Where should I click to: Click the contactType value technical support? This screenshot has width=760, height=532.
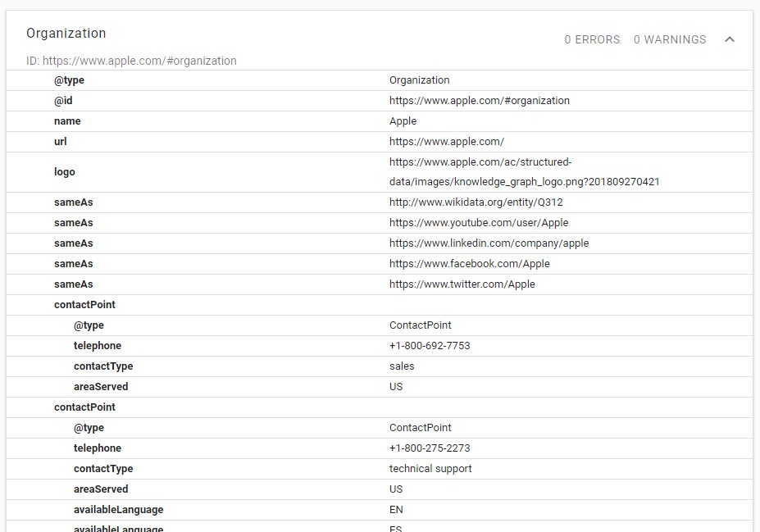(x=430, y=469)
